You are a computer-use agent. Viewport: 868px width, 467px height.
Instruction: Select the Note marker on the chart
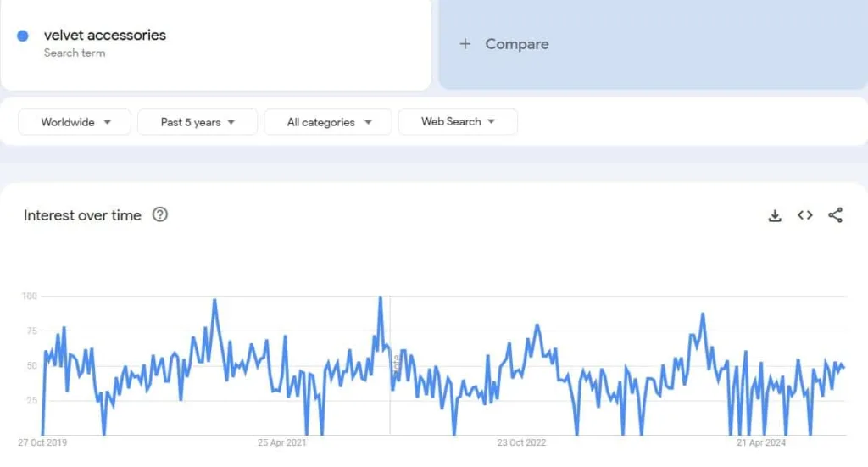[x=396, y=361]
